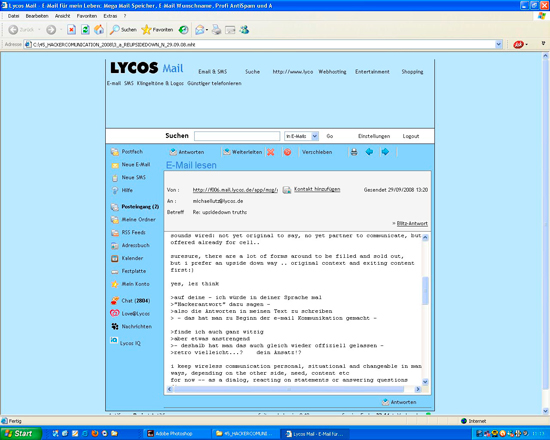Open the Suche link in Lycos header
This screenshot has height=440, width=550.
(252, 72)
